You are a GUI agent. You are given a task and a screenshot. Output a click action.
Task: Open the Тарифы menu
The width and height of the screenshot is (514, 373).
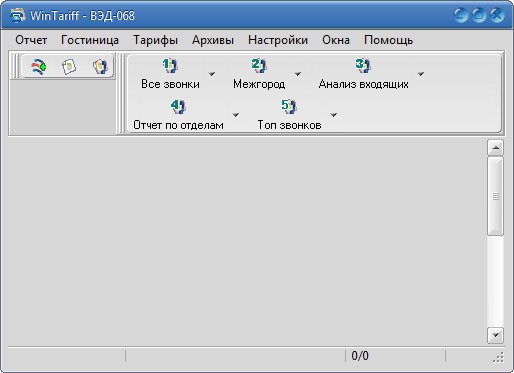155,40
